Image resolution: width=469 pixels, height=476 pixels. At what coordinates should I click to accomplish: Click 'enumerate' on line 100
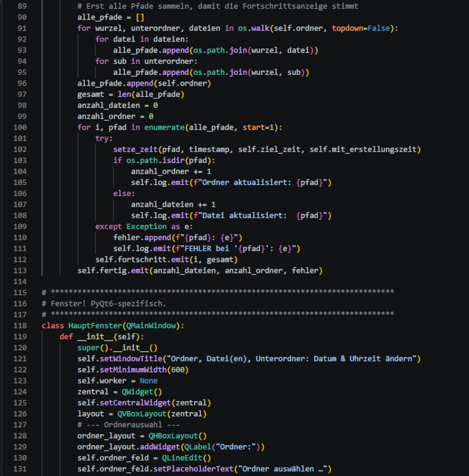(x=164, y=127)
